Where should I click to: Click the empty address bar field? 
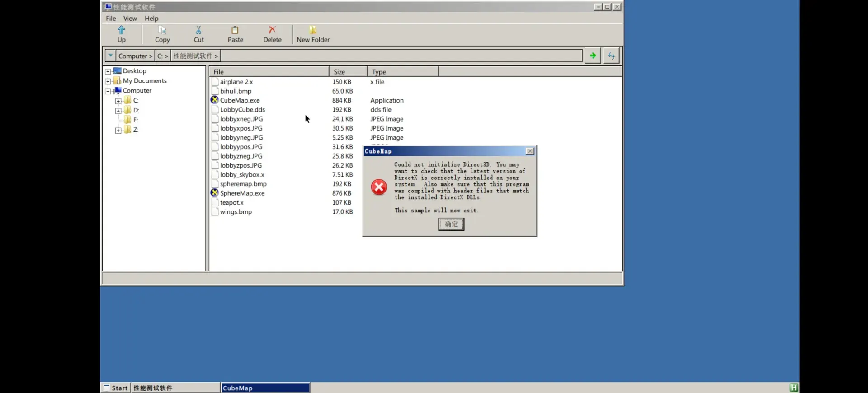(x=401, y=56)
